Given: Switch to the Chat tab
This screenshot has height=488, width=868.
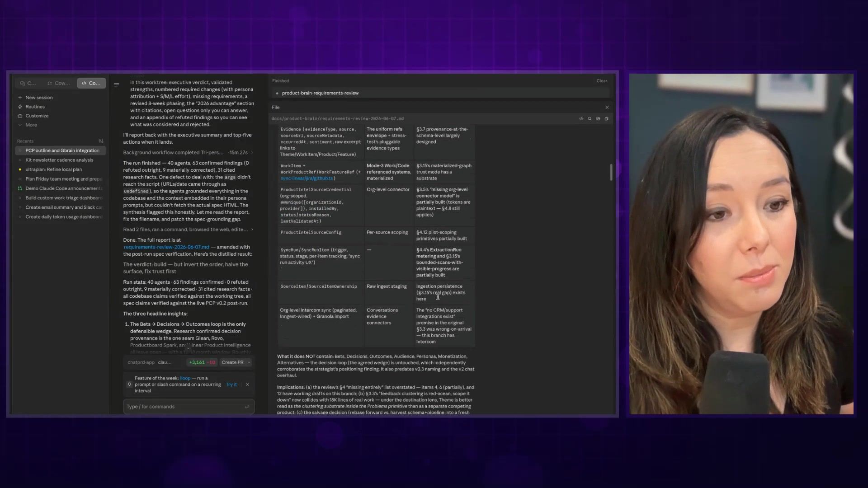Looking at the screenshot, I should 28,83.
